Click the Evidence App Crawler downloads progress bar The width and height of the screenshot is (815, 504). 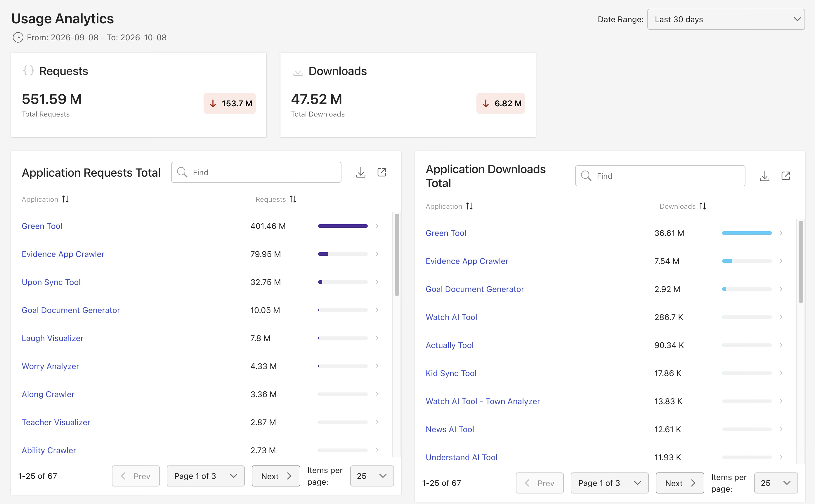pyautogui.click(x=747, y=261)
